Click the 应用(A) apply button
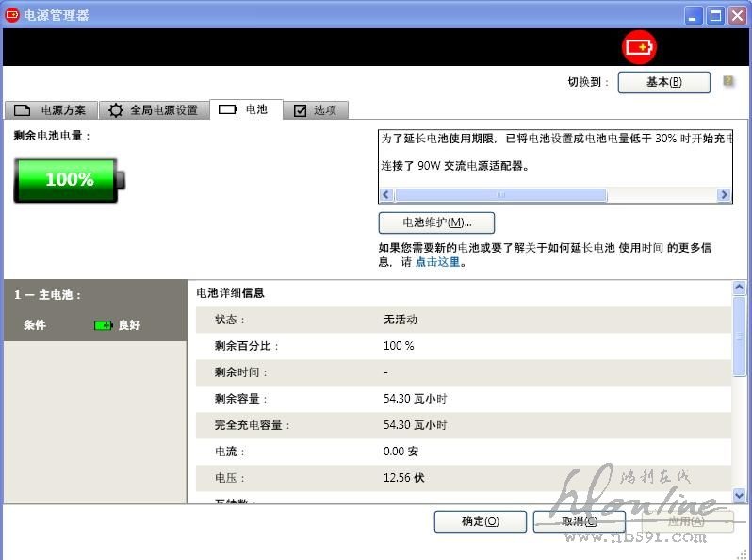Image resolution: width=752 pixels, height=560 pixels. point(686,521)
